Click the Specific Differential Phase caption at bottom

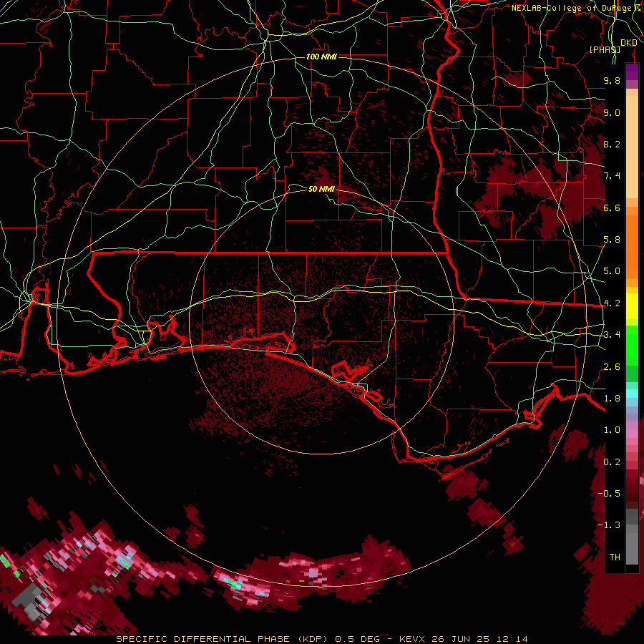pos(321,639)
